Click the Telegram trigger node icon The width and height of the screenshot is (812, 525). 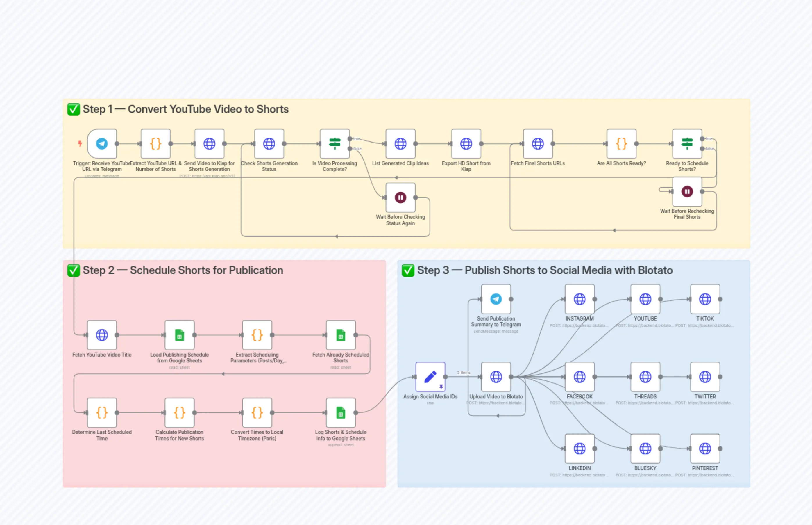pos(102,143)
